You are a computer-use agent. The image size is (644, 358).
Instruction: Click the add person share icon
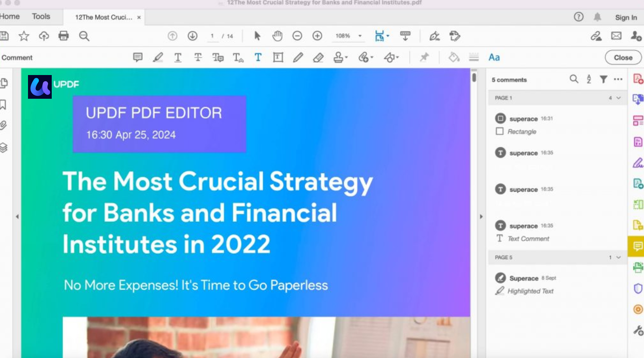click(636, 36)
